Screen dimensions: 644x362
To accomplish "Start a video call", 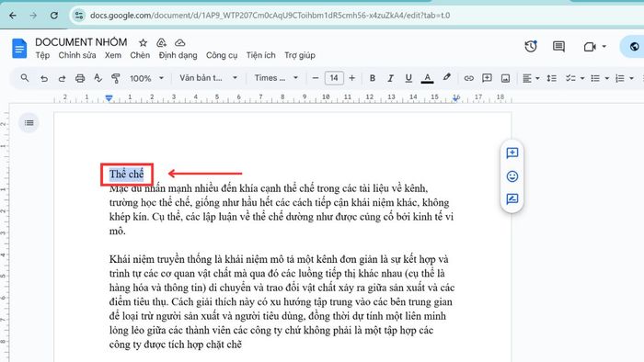I will coord(590,47).
